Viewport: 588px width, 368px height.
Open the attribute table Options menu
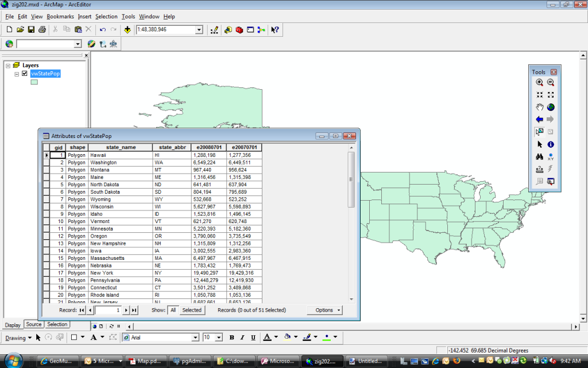coord(324,310)
